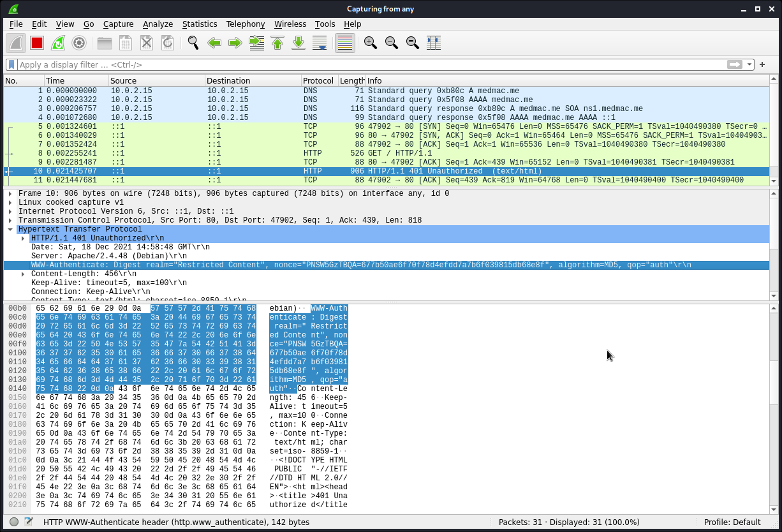Collapse the Hypertext Transfer Protocol node
Screen dimensions: 782x532
10,229
